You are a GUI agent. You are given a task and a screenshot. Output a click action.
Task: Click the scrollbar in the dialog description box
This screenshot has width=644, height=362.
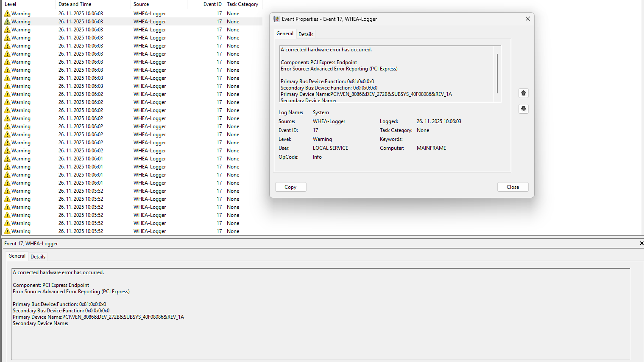497,73
